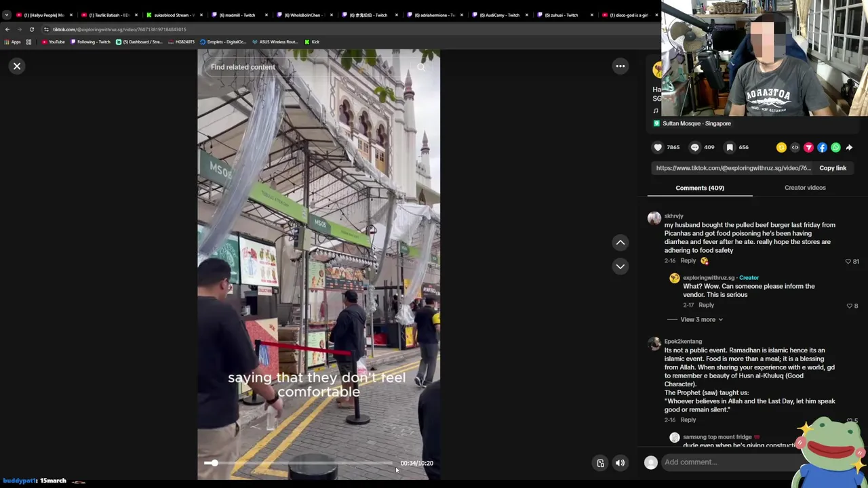Like the video via heart icon showing 7865
This screenshot has height=488, width=868.
(x=658, y=147)
